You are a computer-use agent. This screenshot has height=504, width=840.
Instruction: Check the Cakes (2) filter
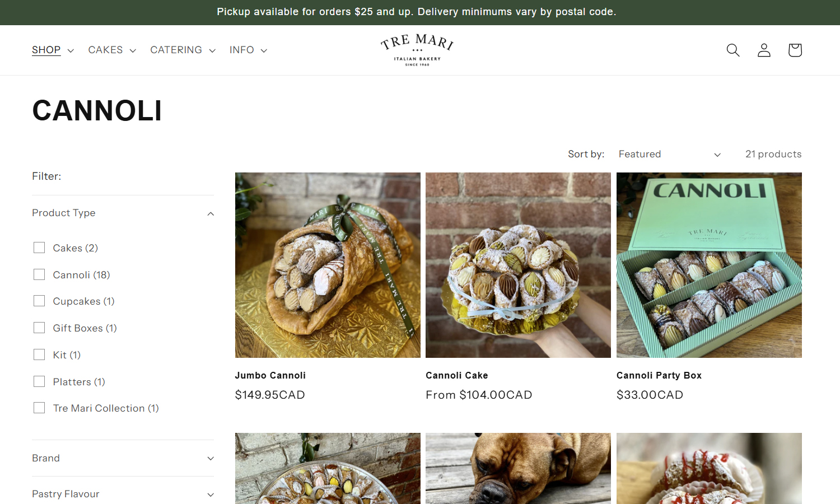click(39, 248)
